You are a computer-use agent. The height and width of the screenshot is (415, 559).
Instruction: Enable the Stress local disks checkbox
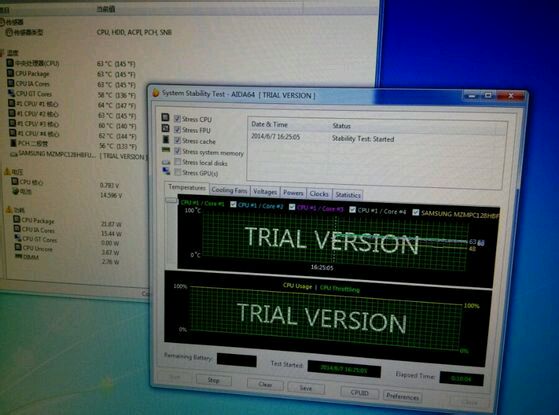[x=178, y=162]
